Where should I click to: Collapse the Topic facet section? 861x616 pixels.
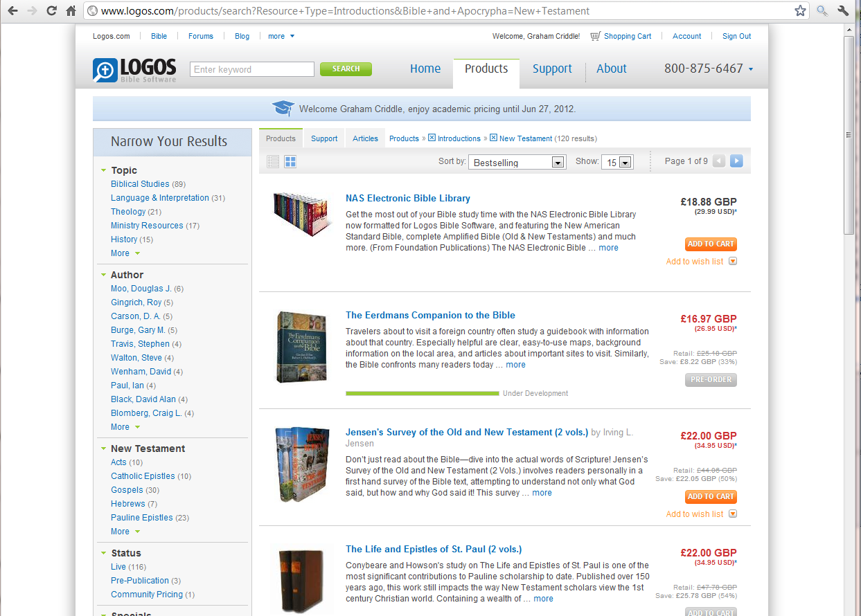tap(103, 170)
